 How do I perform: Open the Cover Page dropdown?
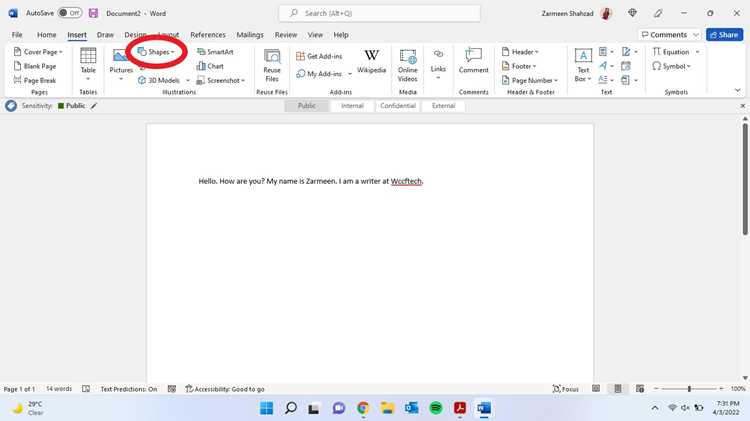38,52
